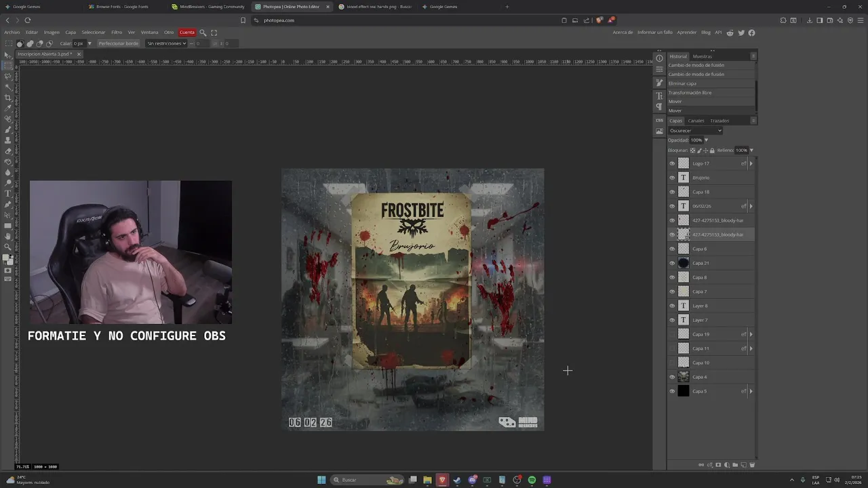The height and width of the screenshot is (488, 868).
Task: Open the blend mode dropdown showing Oscurecer
Action: tap(695, 130)
